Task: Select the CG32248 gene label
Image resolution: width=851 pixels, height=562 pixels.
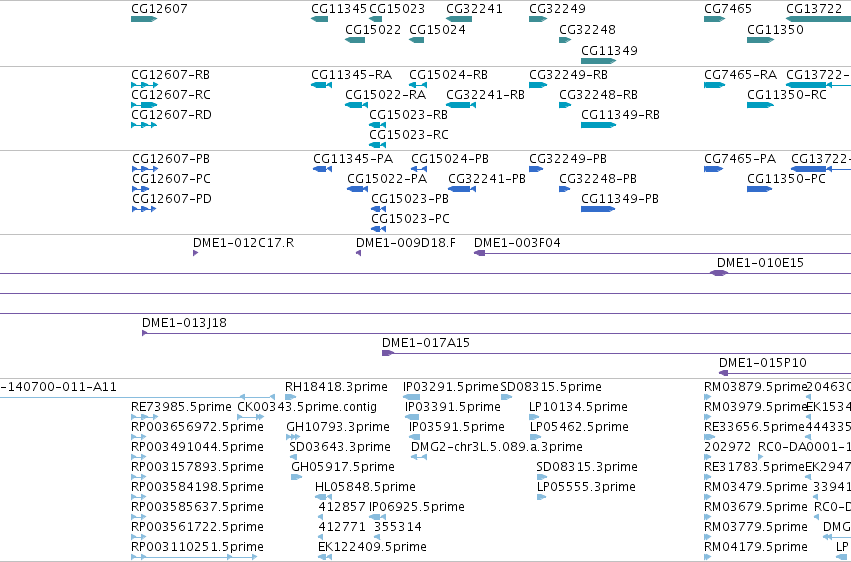Action: [x=587, y=29]
